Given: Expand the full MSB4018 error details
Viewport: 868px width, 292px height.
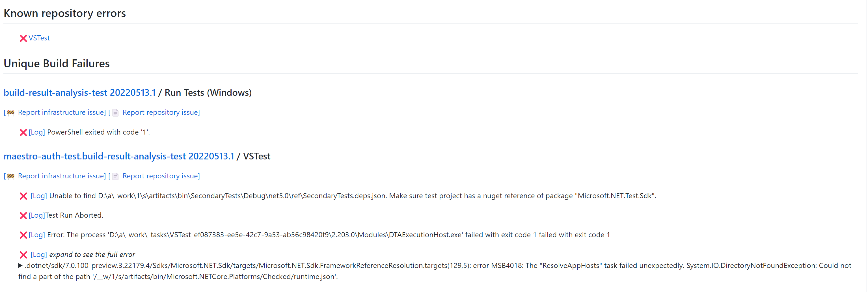Looking at the screenshot, I should click(21, 265).
